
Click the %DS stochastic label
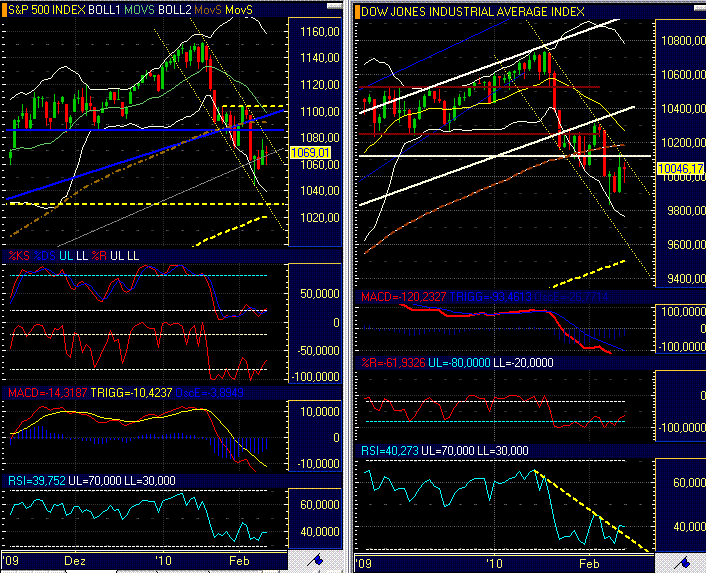click(x=45, y=256)
